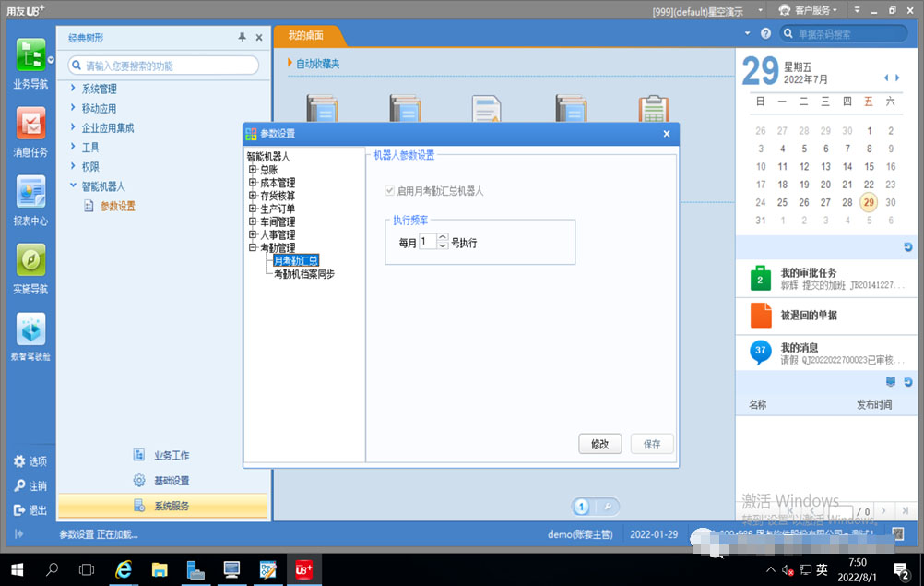Expand the 总账 tree node
Viewport: 924px width, 586px height.
click(x=253, y=169)
